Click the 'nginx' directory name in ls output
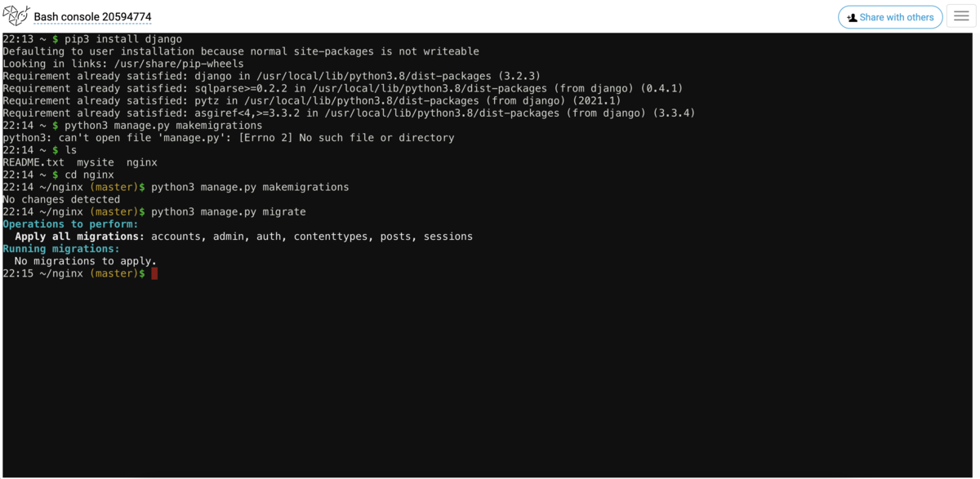This screenshot has width=980, height=479. click(140, 162)
